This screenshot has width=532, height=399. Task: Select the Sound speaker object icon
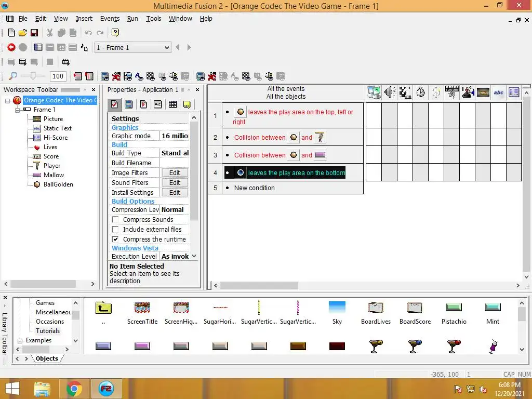(x=390, y=92)
